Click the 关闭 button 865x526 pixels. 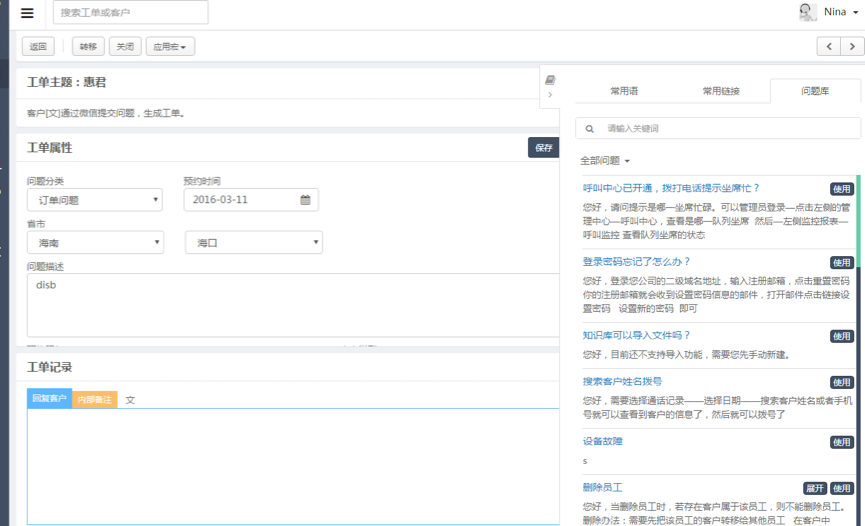[125, 47]
